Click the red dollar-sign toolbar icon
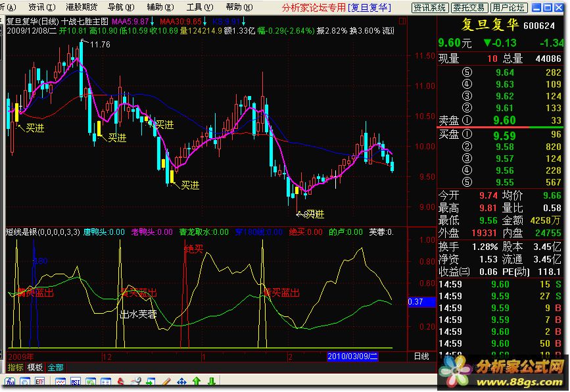This screenshot has height=392, width=570. point(121,382)
